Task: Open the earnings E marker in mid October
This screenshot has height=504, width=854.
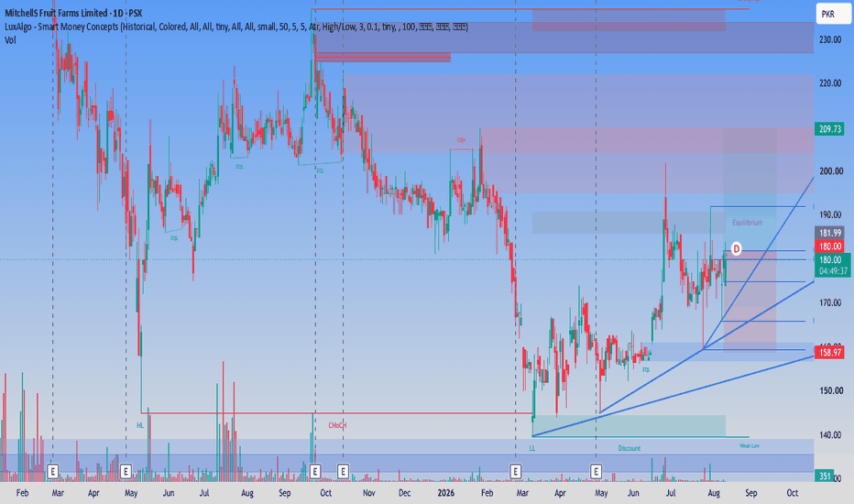Action: click(343, 471)
